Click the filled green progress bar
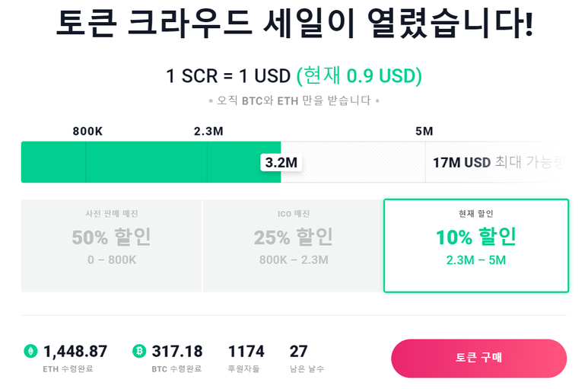The image size is (588, 389). click(151, 162)
